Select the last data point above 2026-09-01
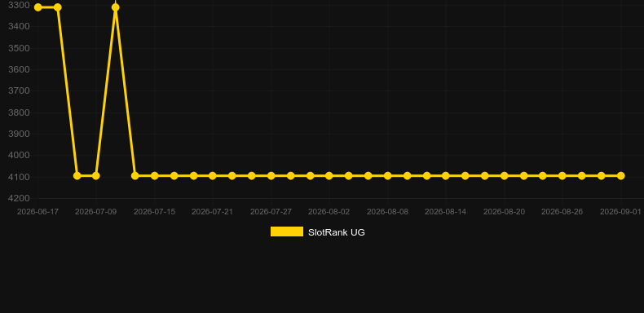 coord(621,176)
